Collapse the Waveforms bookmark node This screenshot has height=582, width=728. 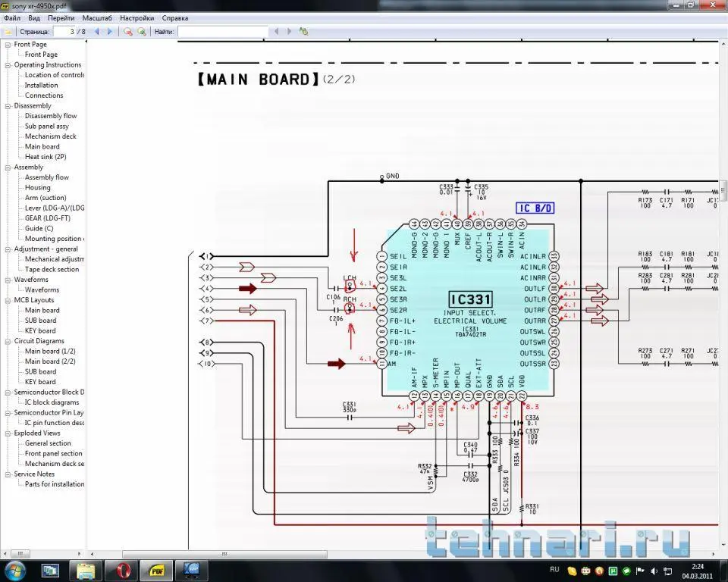(8, 280)
